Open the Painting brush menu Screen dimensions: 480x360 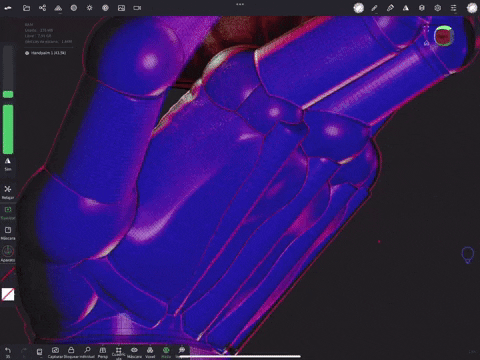(390, 8)
